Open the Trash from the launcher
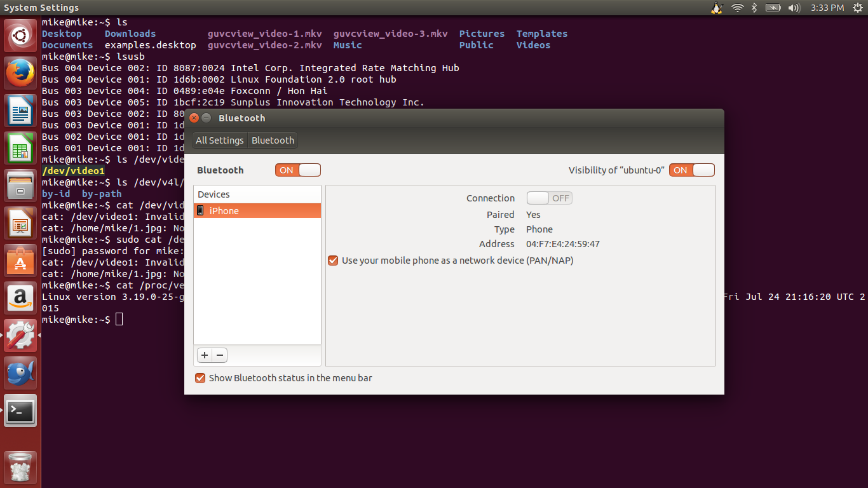The height and width of the screenshot is (488, 868). [21, 468]
